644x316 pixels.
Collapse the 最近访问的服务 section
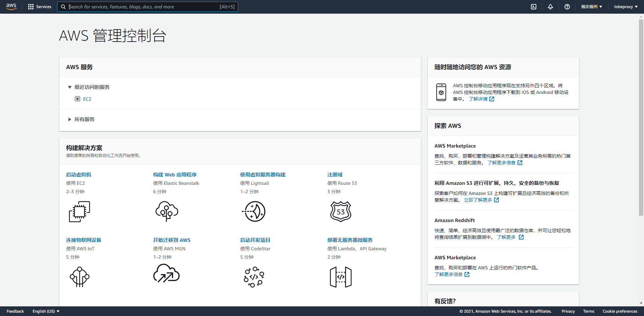point(89,87)
